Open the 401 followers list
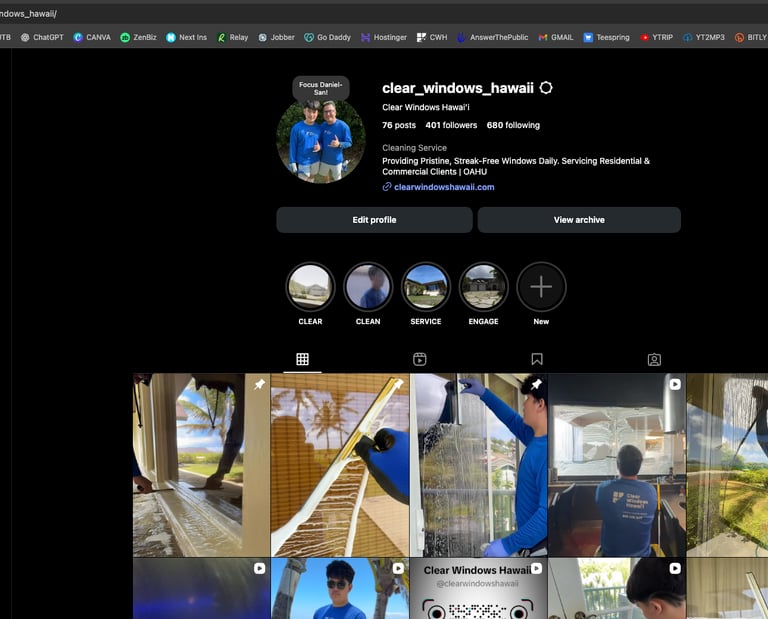 click(x=451, y=125)
